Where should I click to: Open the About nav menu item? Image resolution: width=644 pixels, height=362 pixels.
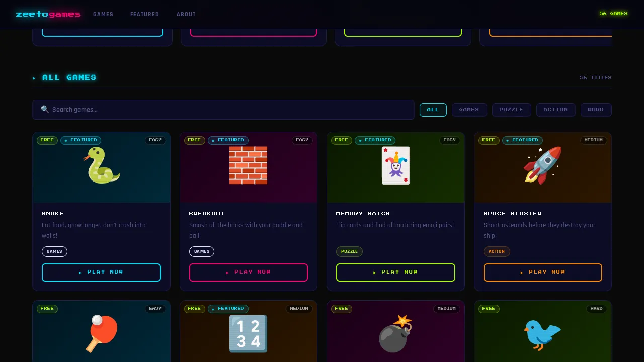(186, 14)
